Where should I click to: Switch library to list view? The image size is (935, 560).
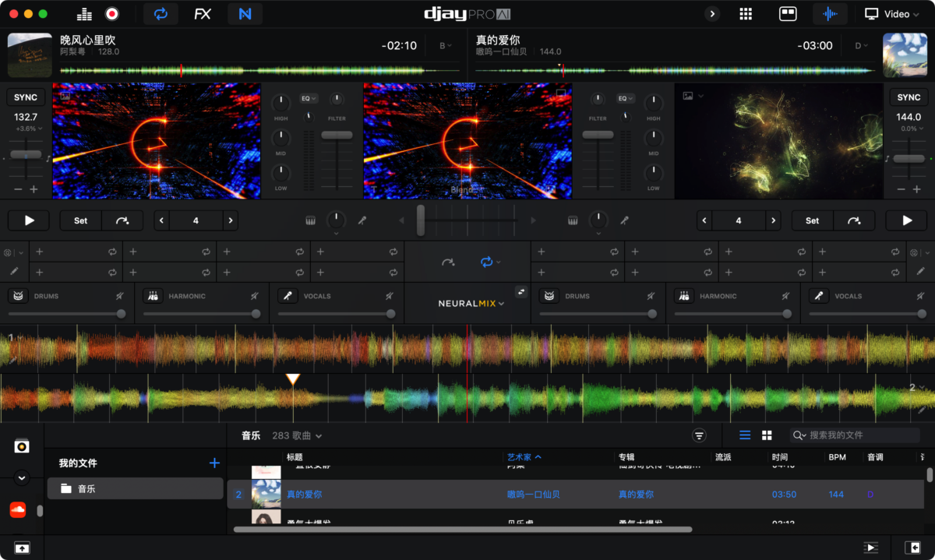point(745,435)
